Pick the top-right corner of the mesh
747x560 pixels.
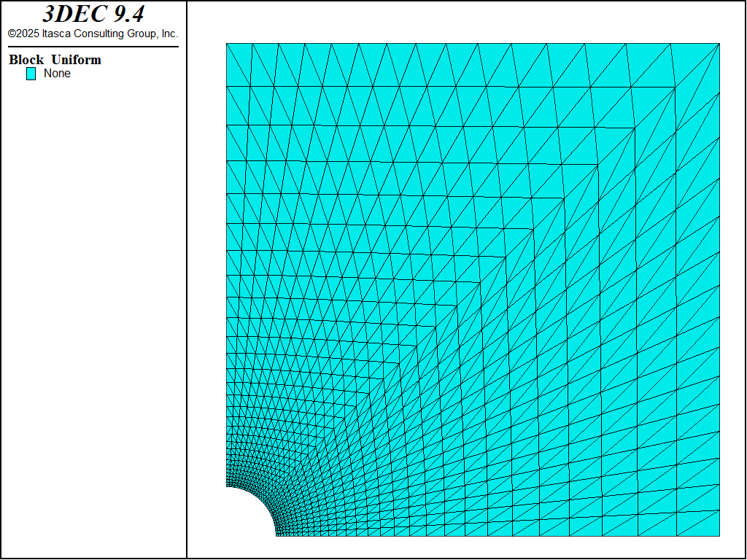tap(719, 44)
